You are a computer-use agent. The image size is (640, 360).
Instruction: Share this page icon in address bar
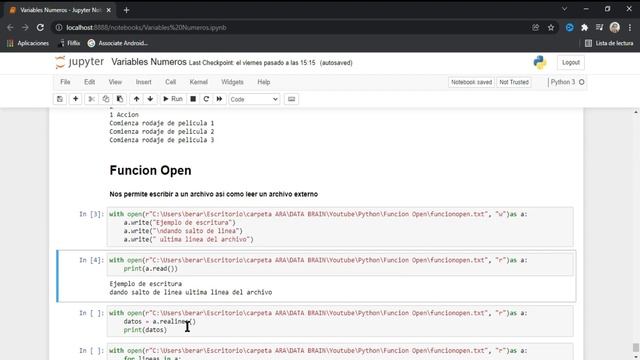click(536, 27)
